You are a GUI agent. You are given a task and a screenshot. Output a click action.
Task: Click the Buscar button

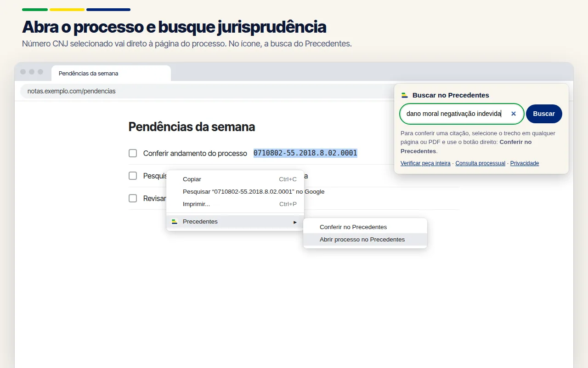point(544,114)
